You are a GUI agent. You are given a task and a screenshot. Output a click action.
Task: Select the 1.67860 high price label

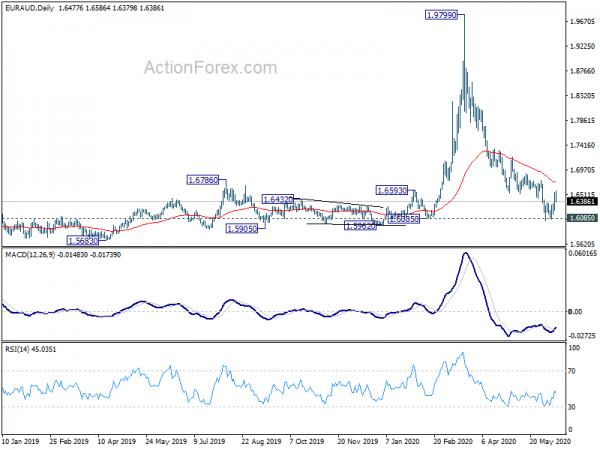tap(203, 180)
